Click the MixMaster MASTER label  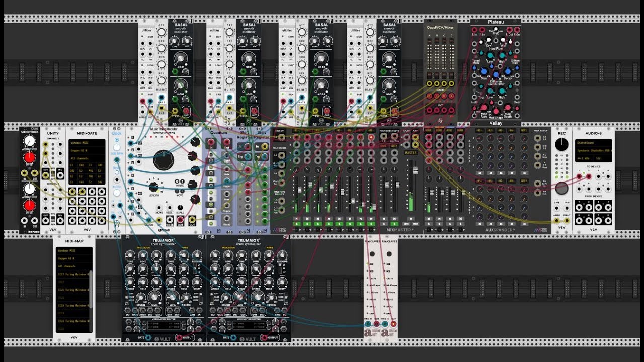pyautogui.click(x=411, y=153)
